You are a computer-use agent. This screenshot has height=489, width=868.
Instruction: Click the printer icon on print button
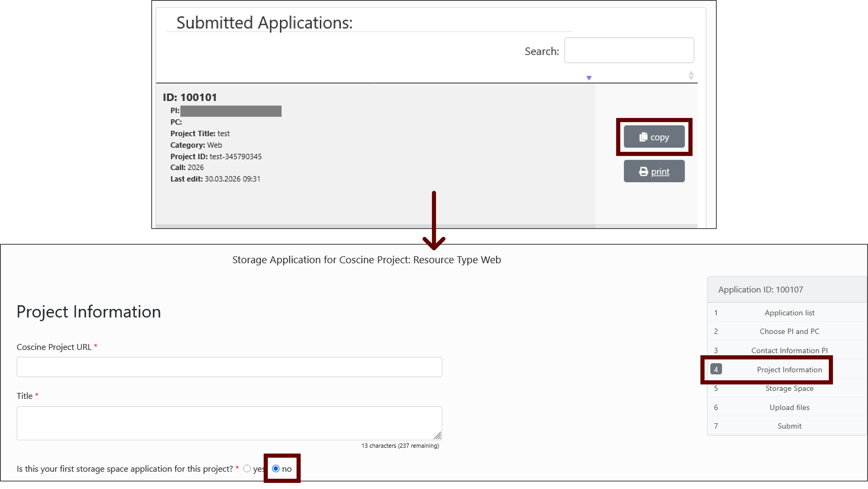tap(644, 172)
